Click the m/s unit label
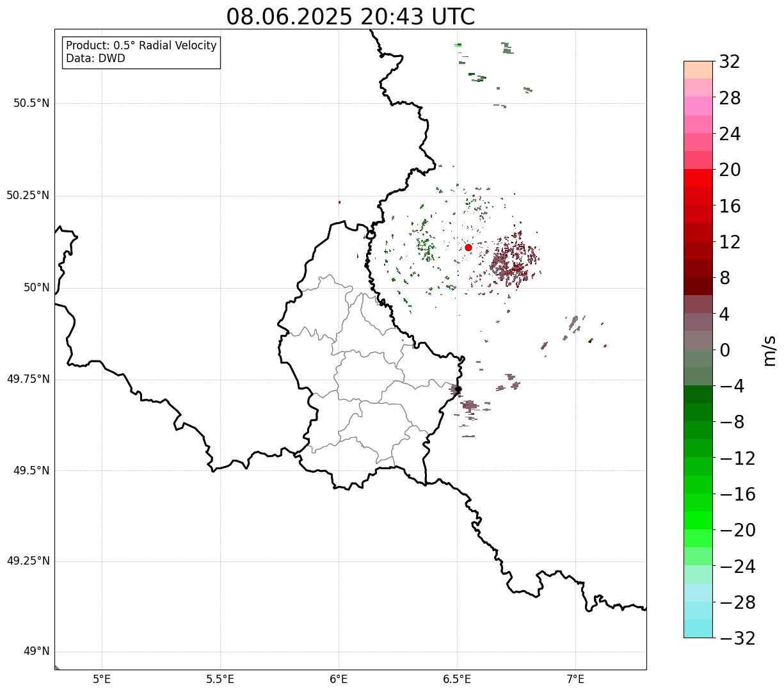 coord(769,350)
